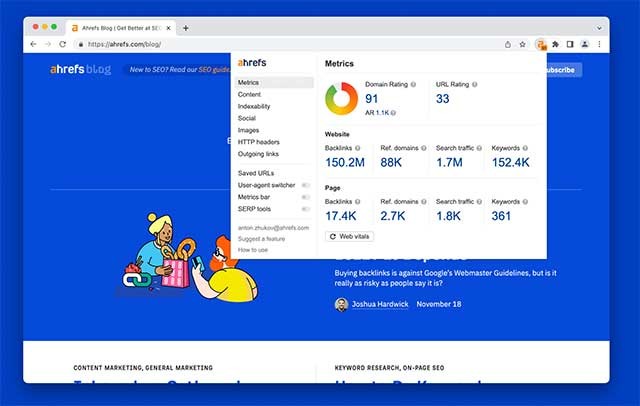Click the Content Marketing, General Marketing category
This screenshot has width=640, height=406.
pyautogui.click(x=143, y=368)
